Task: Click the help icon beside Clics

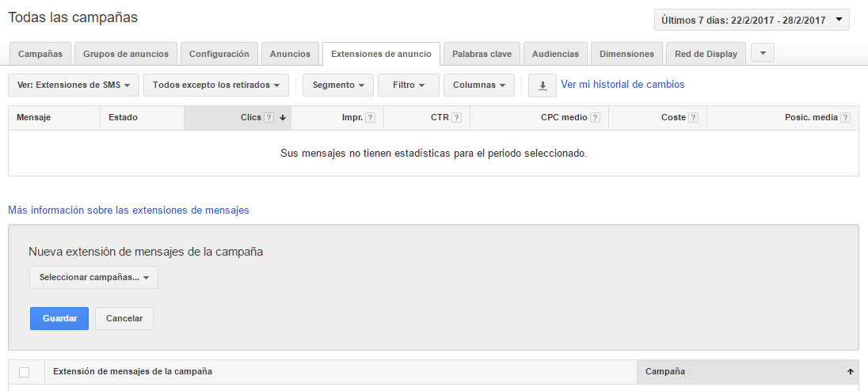Action: (269, 118)
